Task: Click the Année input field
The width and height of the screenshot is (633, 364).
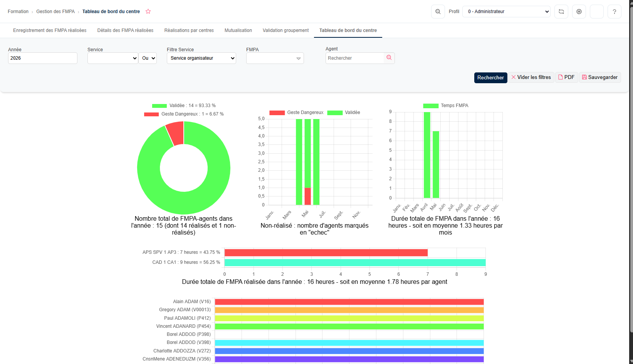Action: [x=43, y=58]
